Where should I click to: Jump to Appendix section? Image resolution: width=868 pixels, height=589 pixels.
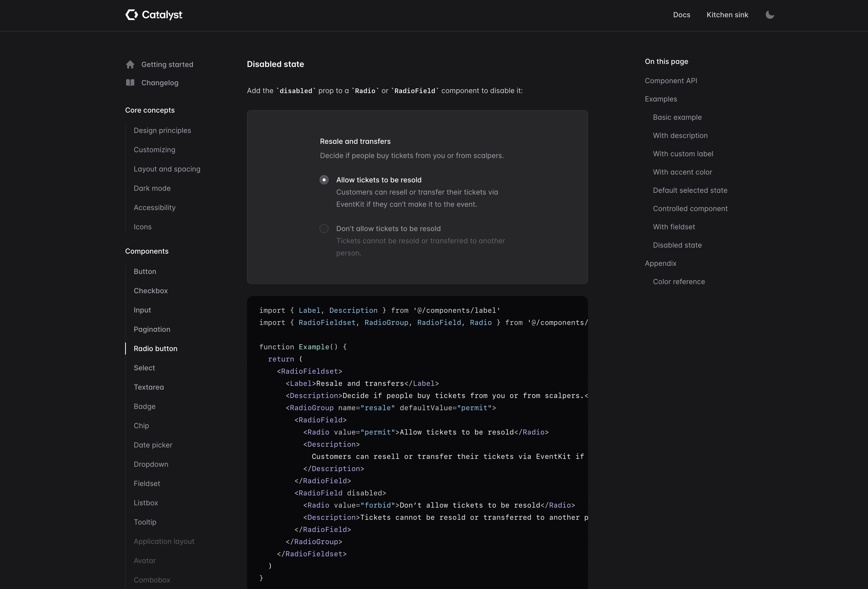click(x=660, y=264)
